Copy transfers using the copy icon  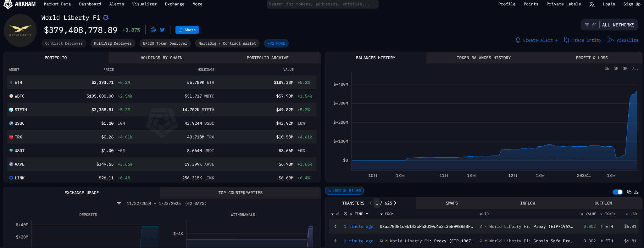pyautogui.click(x=629, y=192)
